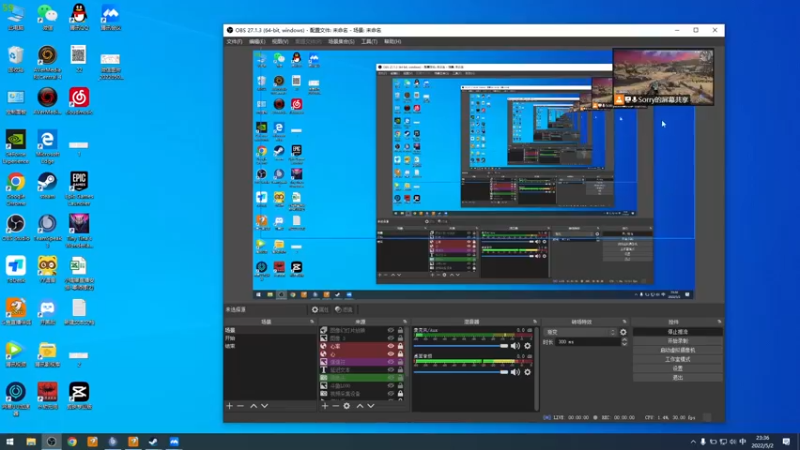Viewport: 800px width, 450px height.
Task: Mute 麦克风/Aux with speaker icon
Action: pos(515,346)
